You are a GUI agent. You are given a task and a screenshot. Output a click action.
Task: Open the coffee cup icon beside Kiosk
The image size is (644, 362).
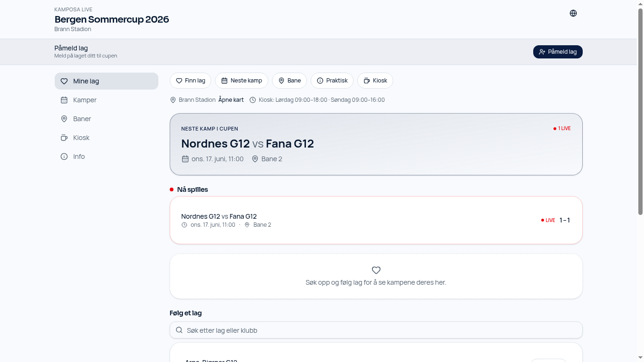click(64, 138)
